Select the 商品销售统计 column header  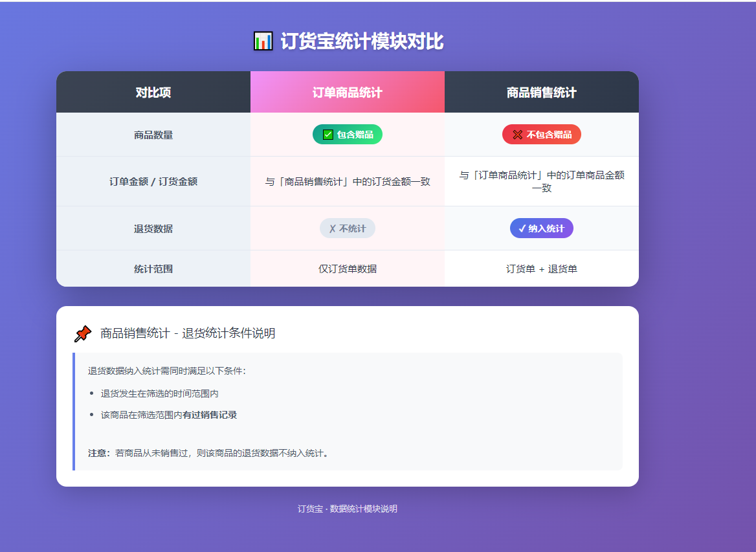542,92
